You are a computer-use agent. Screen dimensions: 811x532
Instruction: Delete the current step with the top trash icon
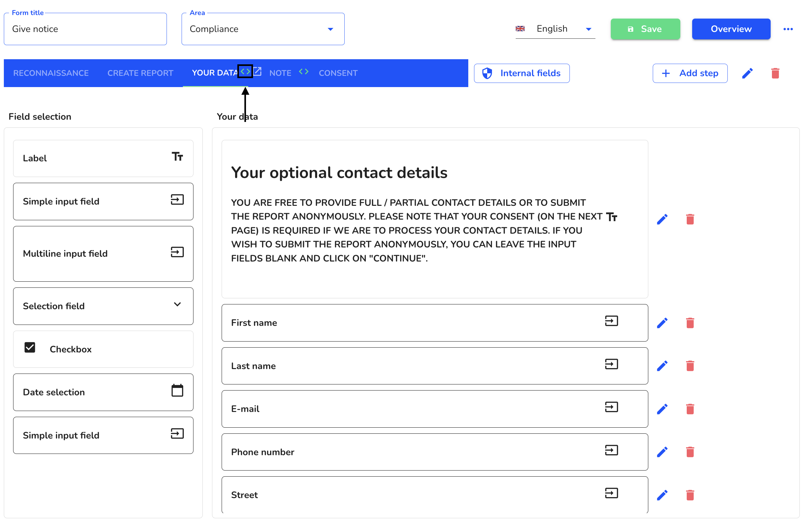(775, 73)
